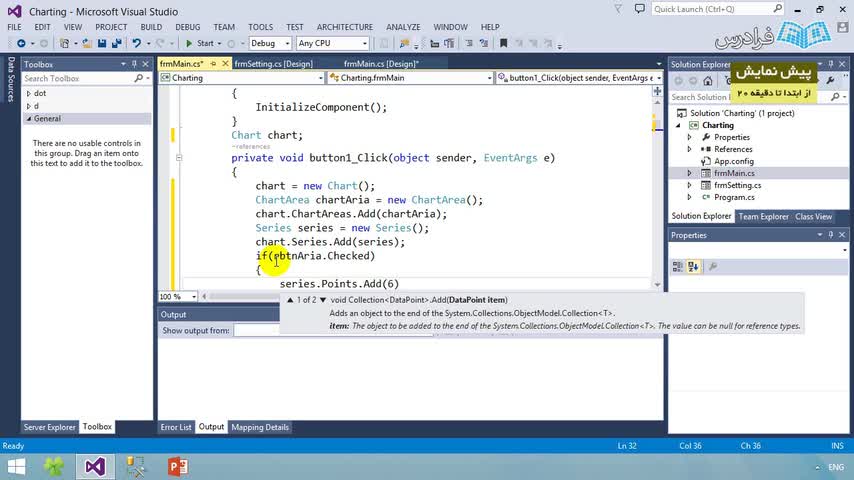This screenshot has height=480, width=854.
Task: Pin the Properties panel auto-hide pin
Action: (831, 235)
